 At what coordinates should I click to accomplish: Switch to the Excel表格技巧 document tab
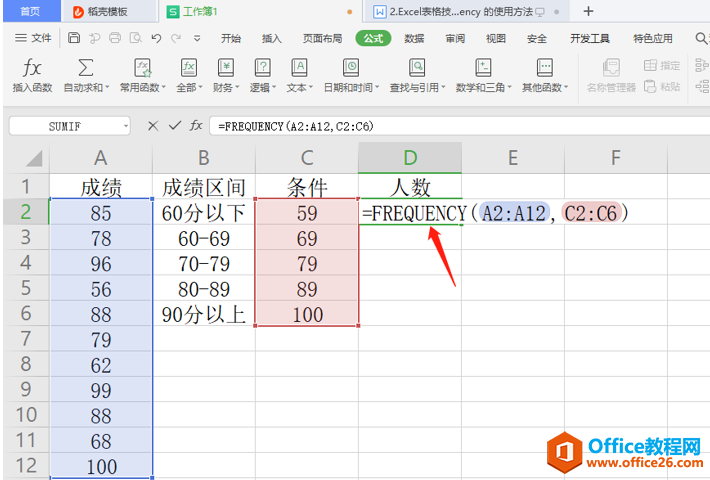click(x=466, y=11)
